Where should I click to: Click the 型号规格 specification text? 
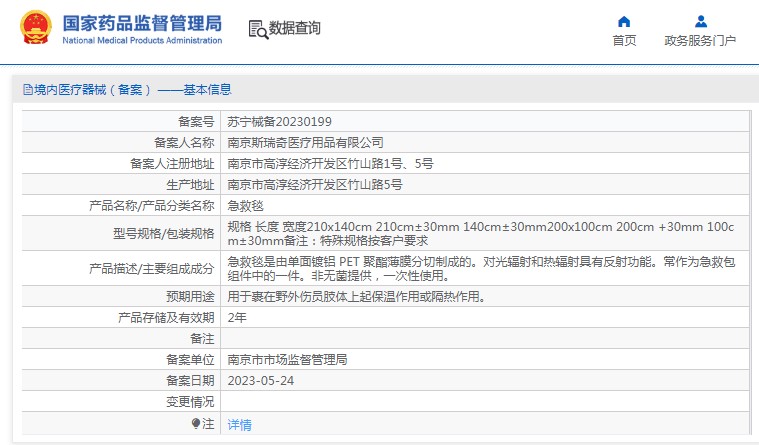pos(481,233)
